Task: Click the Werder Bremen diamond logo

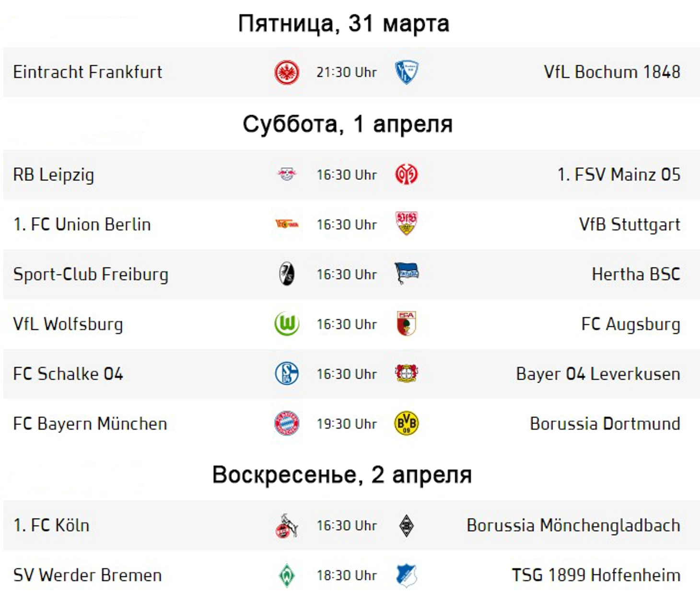Action: click(x=287, y=575)
